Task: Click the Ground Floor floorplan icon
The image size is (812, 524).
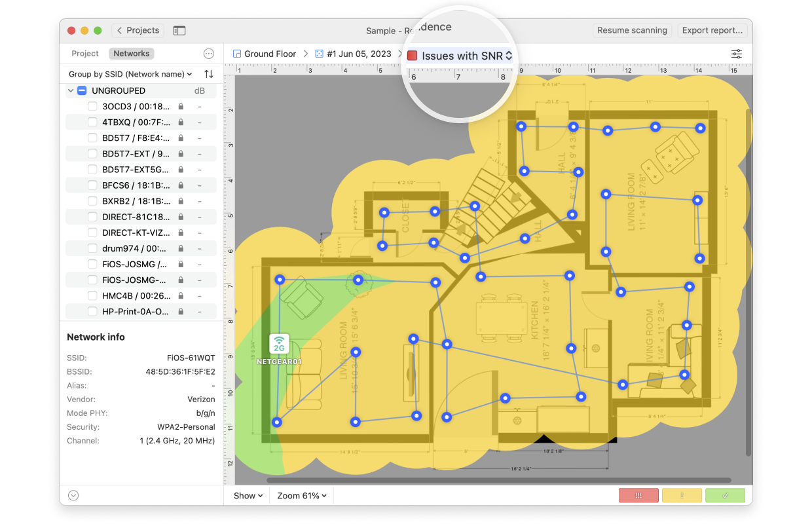Action: click(237, 54)
